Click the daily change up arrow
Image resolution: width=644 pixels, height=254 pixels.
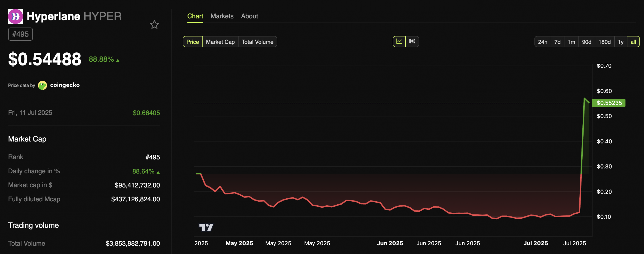tap(158, 172)
